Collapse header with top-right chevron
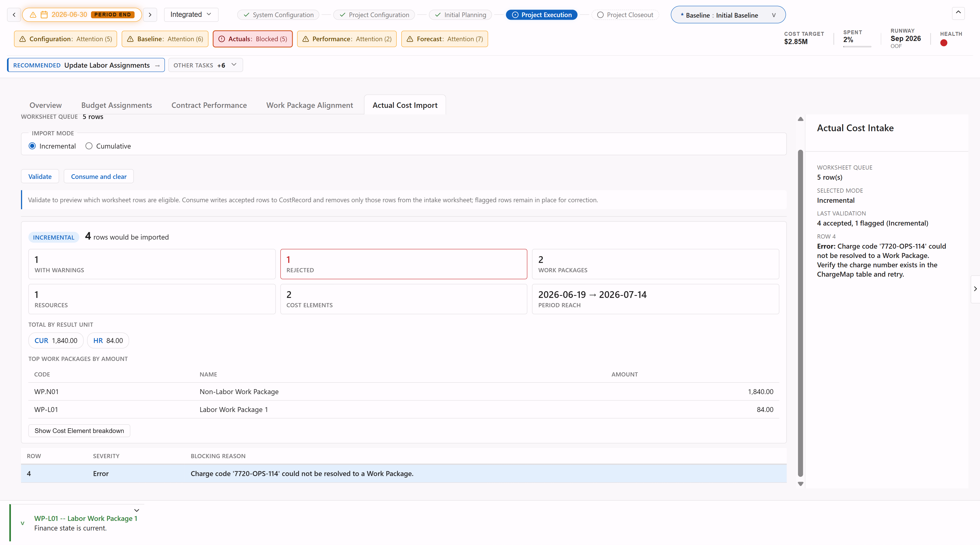 (x=958, y=13)
